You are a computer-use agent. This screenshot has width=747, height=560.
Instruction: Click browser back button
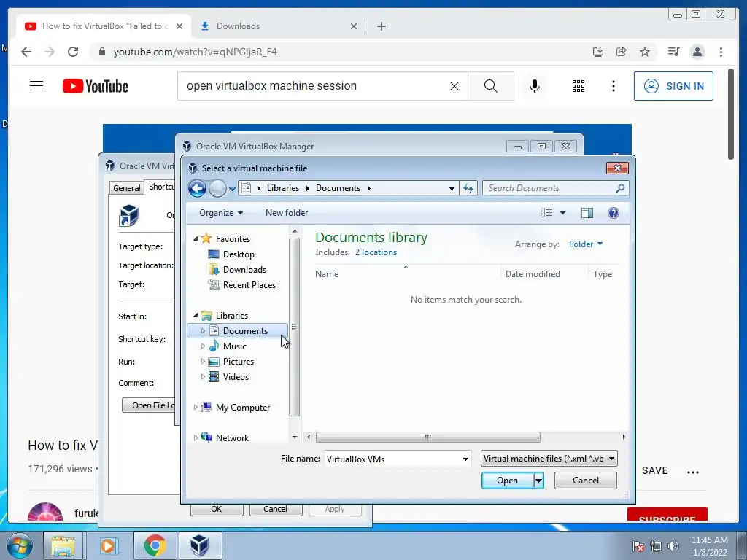[x=26, y=52]
